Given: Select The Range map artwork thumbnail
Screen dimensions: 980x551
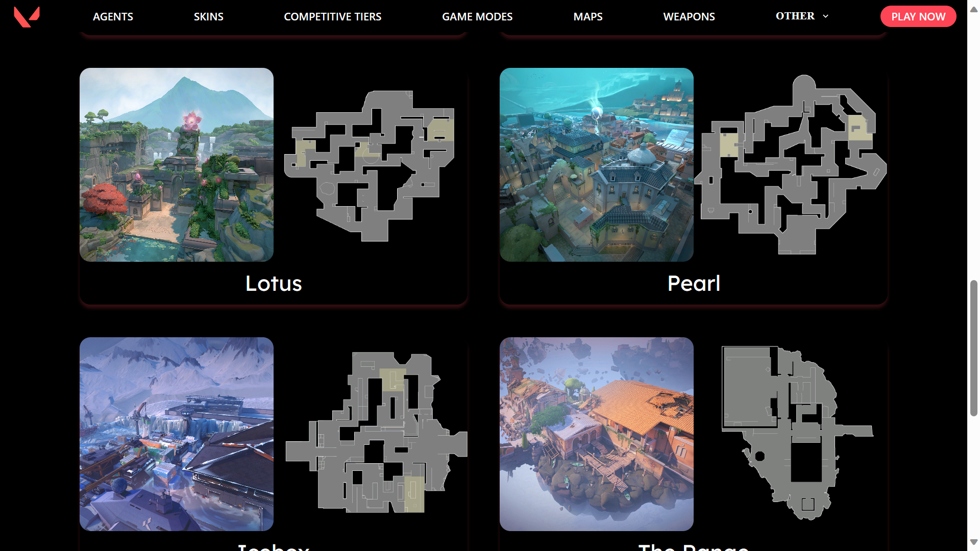Looking at the screenshot, I should [597, 434].
